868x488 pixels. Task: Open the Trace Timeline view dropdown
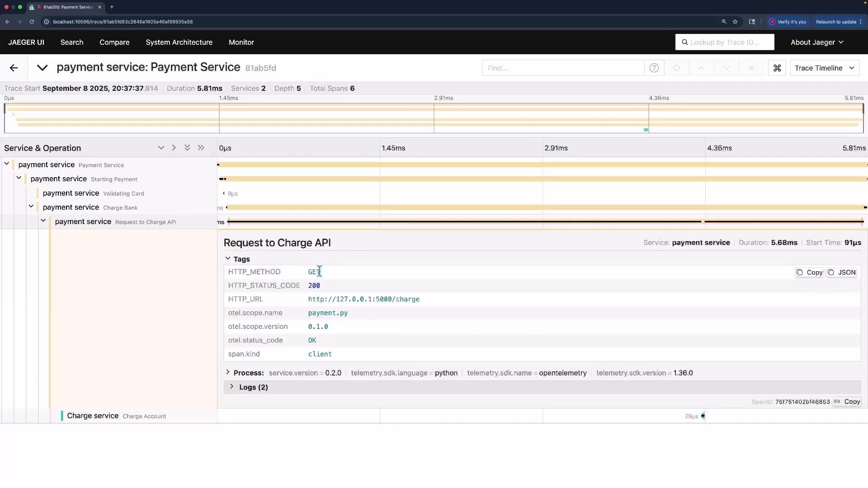(x=825, y=68)
